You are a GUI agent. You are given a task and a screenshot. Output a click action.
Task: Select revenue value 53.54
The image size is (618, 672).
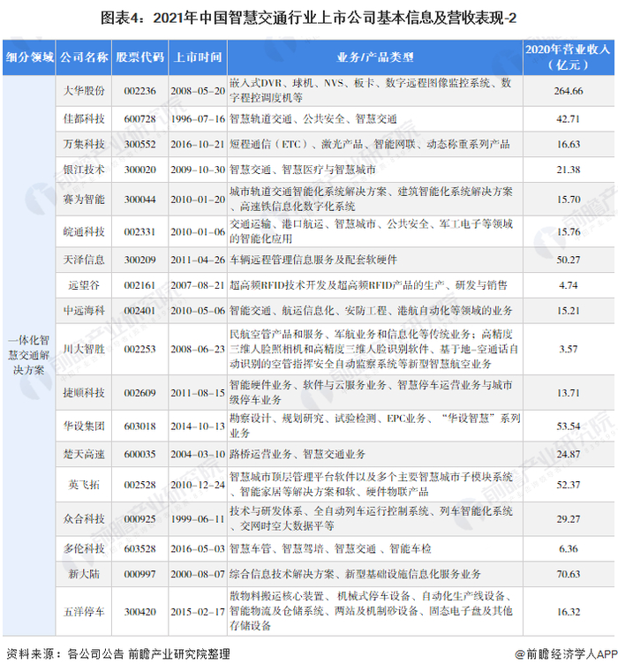[x=569, y=427]
